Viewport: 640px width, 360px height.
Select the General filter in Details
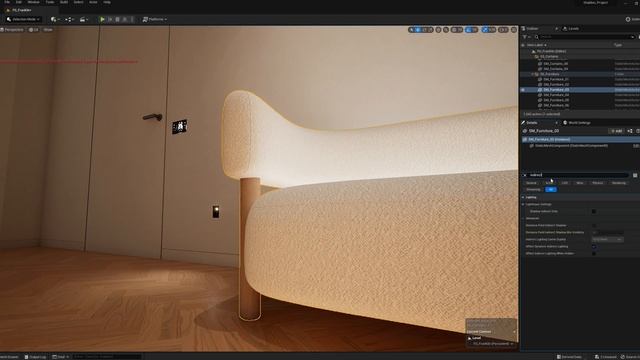531,183
